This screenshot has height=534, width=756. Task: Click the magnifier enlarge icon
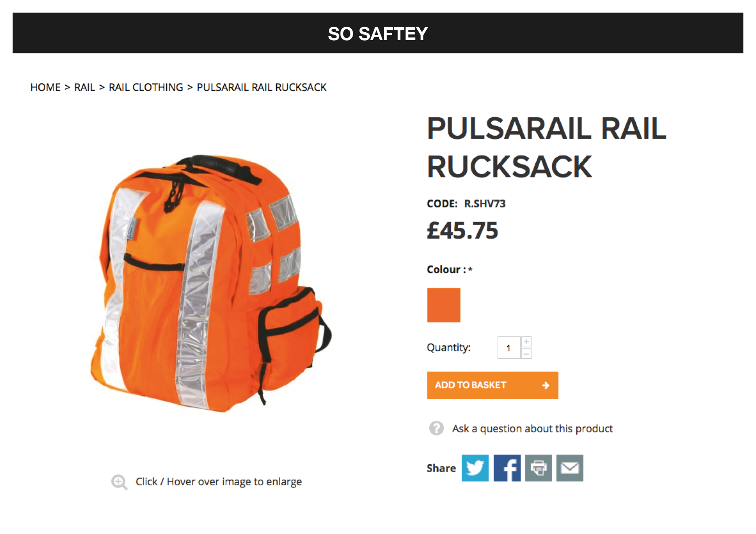tap(119, 482)
